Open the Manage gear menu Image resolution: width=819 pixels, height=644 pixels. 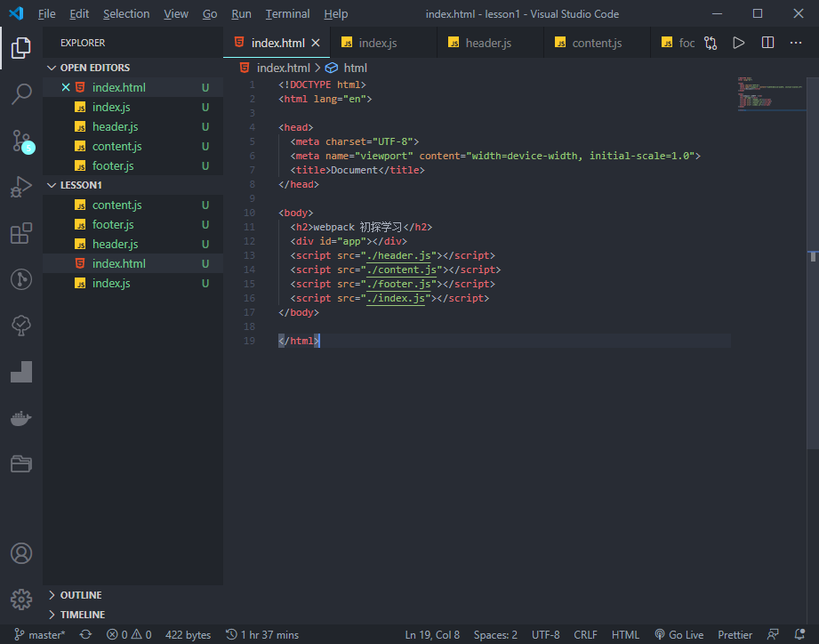point(20,600)
